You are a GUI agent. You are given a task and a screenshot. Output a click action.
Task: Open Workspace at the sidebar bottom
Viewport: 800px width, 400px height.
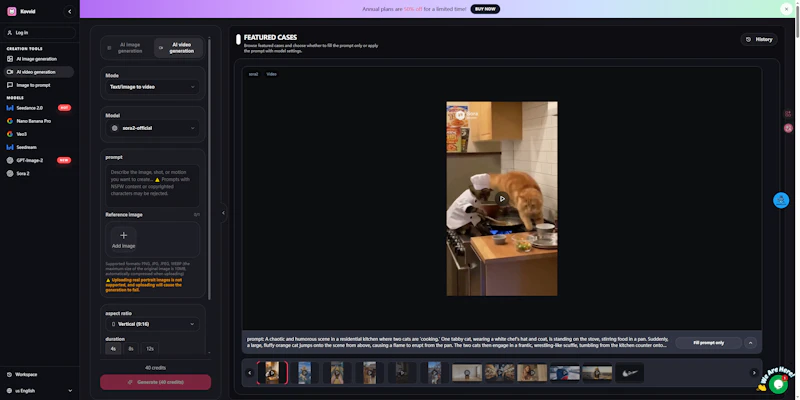[39, 374]
